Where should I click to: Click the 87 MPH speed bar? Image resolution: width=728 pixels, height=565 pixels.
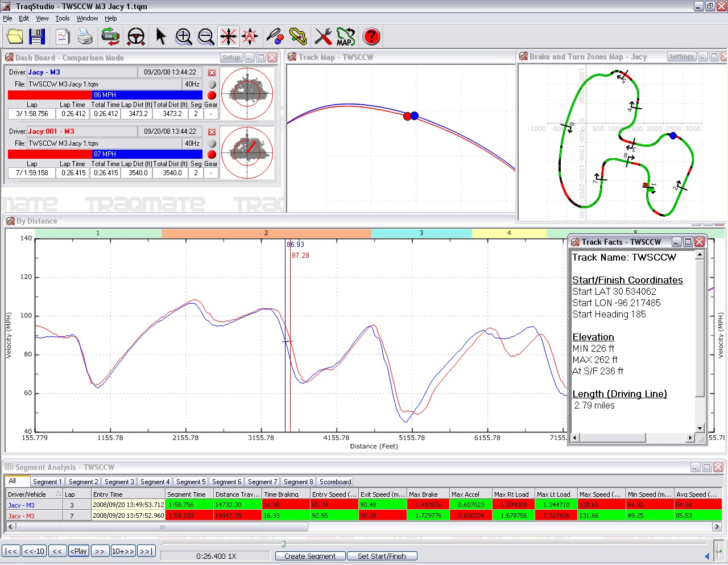pos(105,154)
